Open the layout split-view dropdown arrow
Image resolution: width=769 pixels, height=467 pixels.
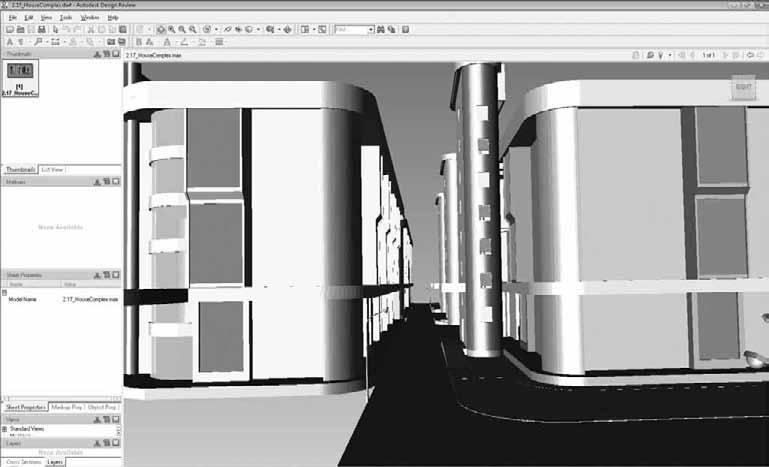tap(314, 29)
